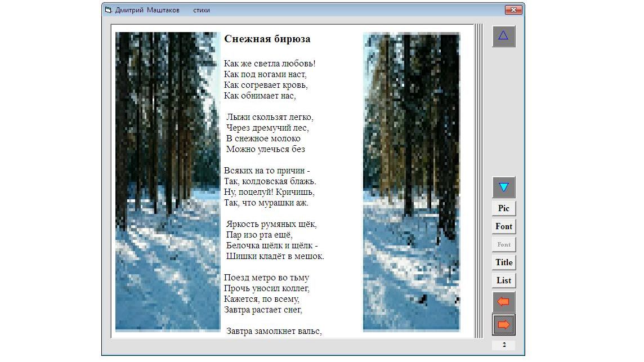Click the line Поезд метро во тьму

point(267,278)
